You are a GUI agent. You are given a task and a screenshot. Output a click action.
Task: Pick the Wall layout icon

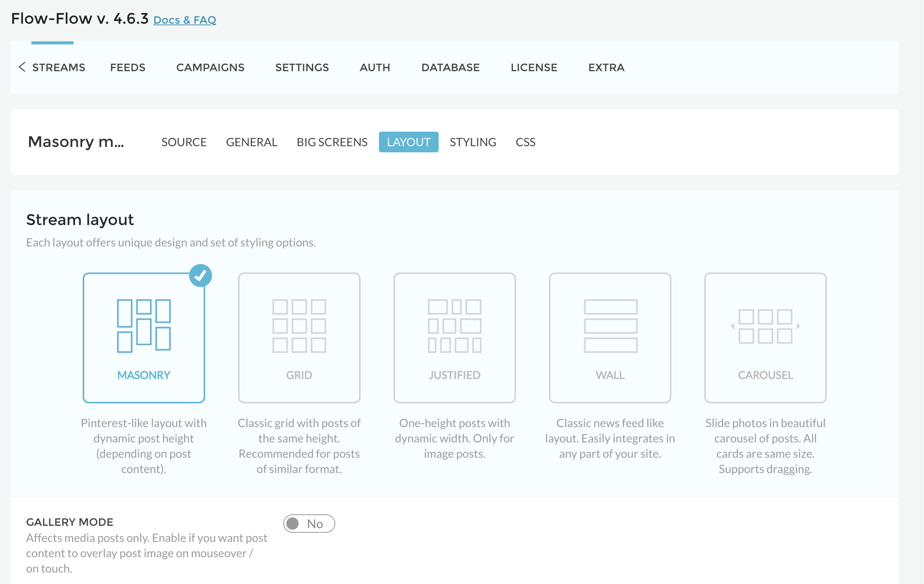pos(610,326)
